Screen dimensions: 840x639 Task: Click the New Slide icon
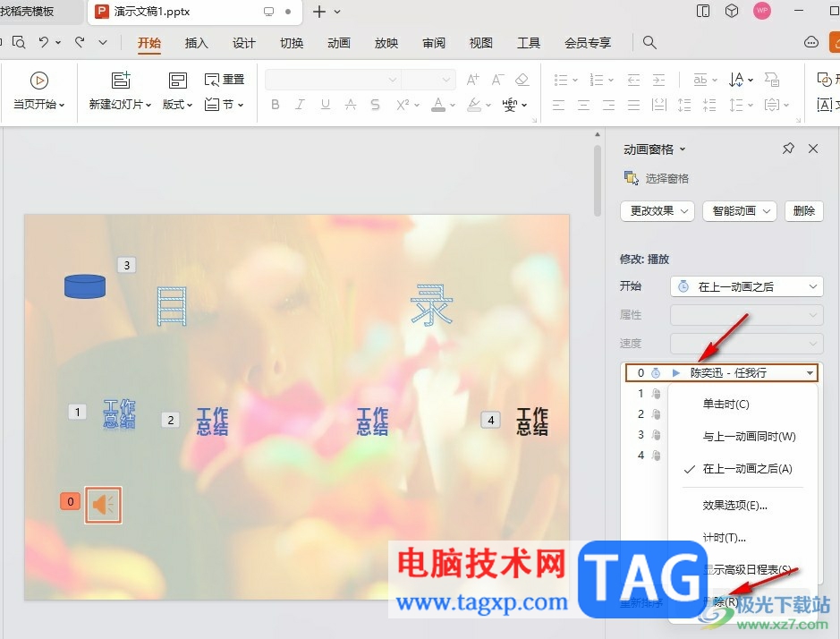point(121,80)
